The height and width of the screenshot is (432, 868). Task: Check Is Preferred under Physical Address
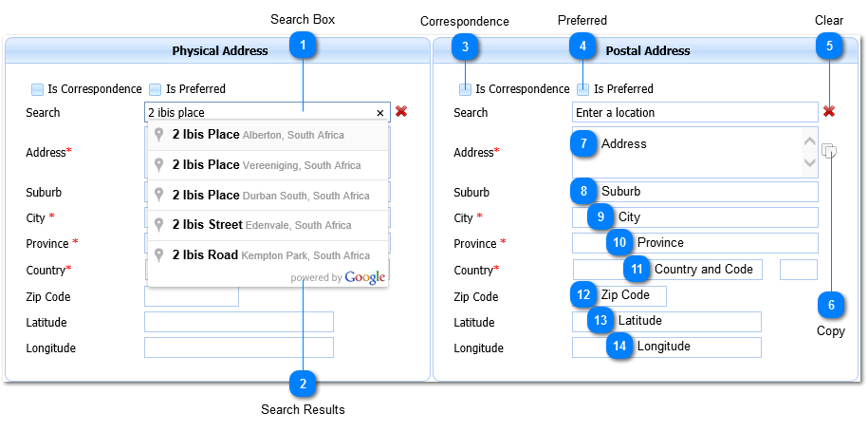156,89
